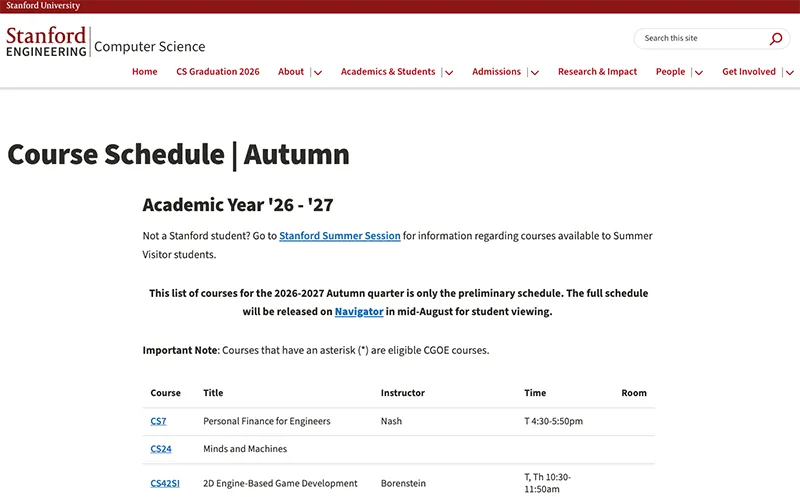Viewport: 800px width, 497px height.
Task: Expand the About submenu chevron
Action: tap(318, 72)
